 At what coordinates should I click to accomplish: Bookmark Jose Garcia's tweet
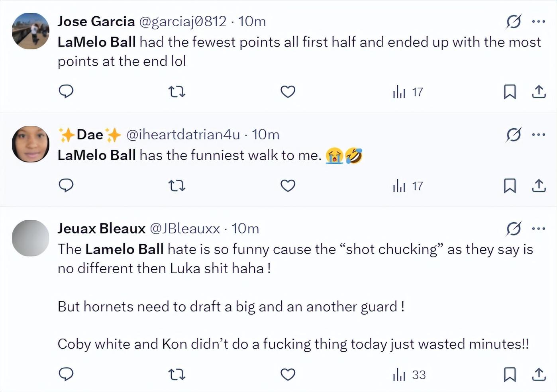pos(510,92)
